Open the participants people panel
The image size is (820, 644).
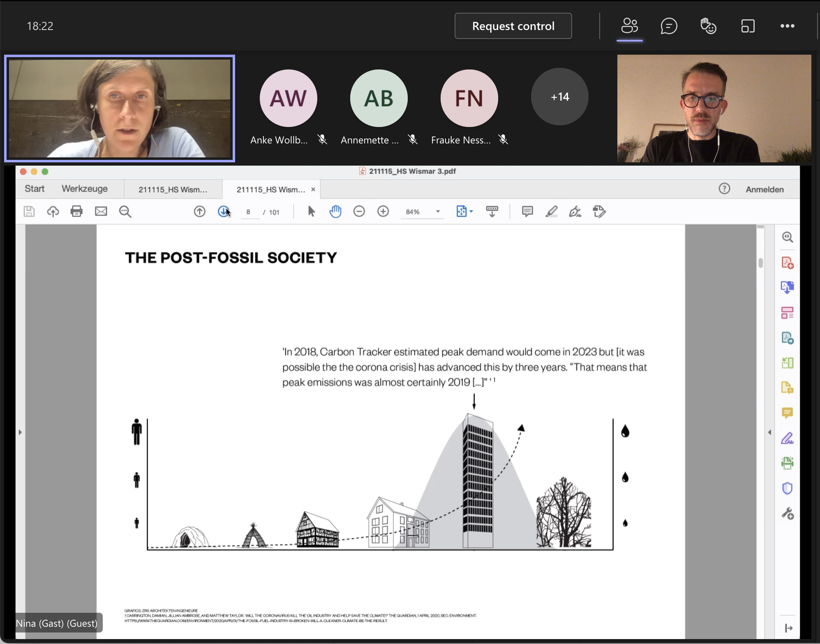[629, 26]
